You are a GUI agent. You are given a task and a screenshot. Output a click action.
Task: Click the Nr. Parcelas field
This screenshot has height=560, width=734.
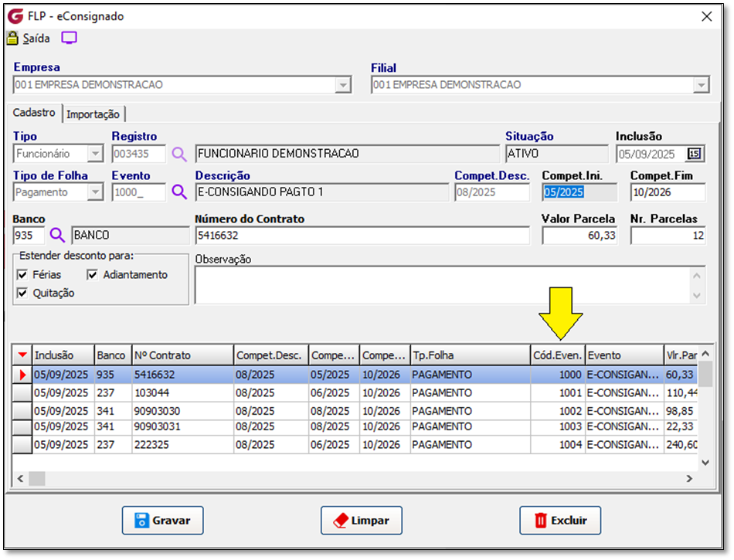click(668, 236)
